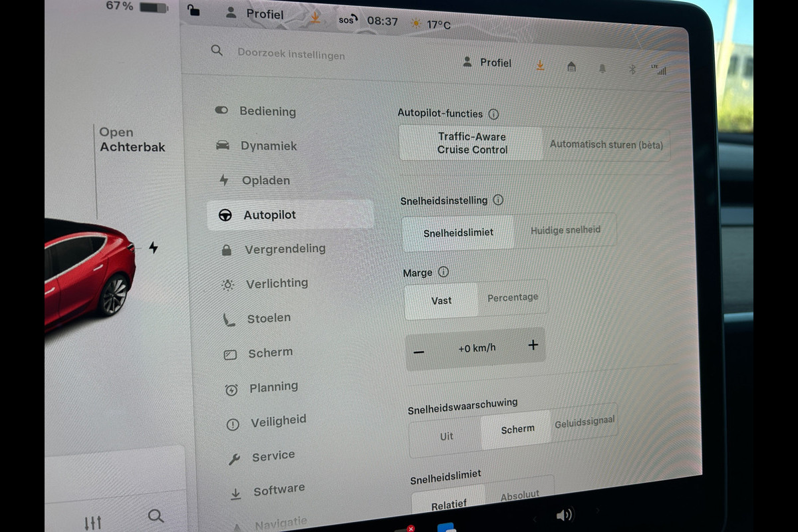Click the info icon beside Snelheidsinstelling
Image resolution: width=798 pixels, height=532 pixels.
[x=498, y=199]
